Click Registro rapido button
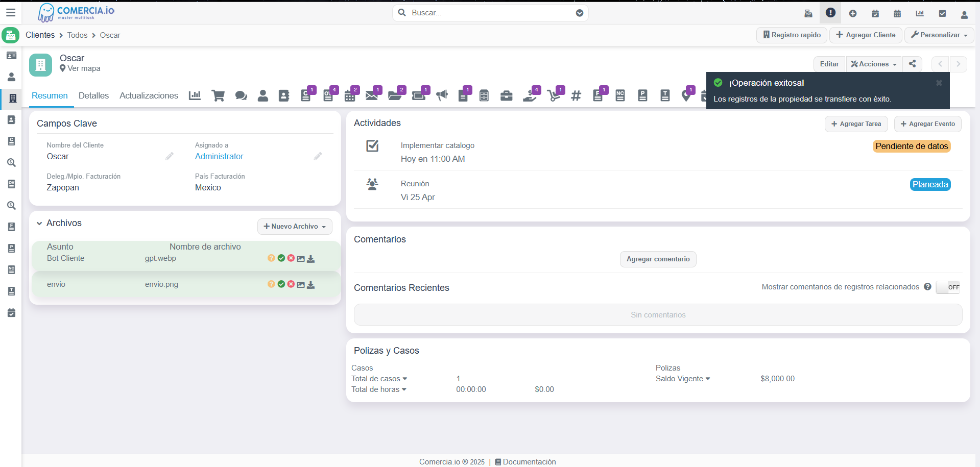980x467 pixels. pyautogui.click(x=792, y=35)
